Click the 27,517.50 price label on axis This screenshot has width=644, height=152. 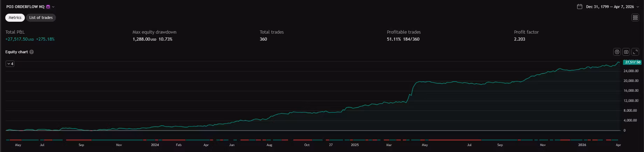pos(632,62)
